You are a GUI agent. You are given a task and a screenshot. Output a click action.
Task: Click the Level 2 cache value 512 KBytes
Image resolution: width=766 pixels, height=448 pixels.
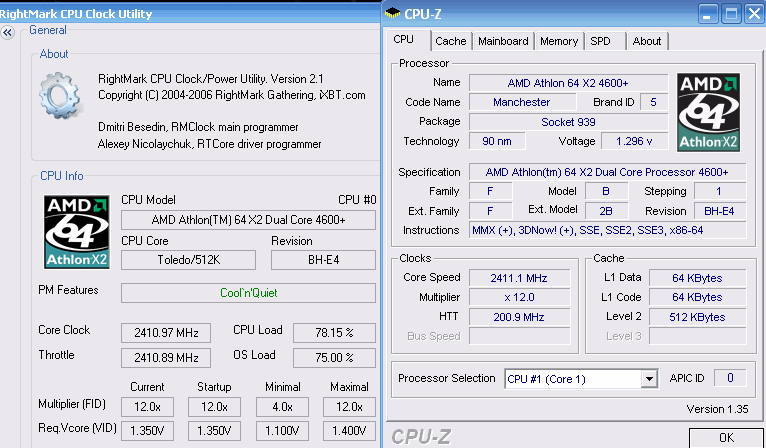pos(697,317)
